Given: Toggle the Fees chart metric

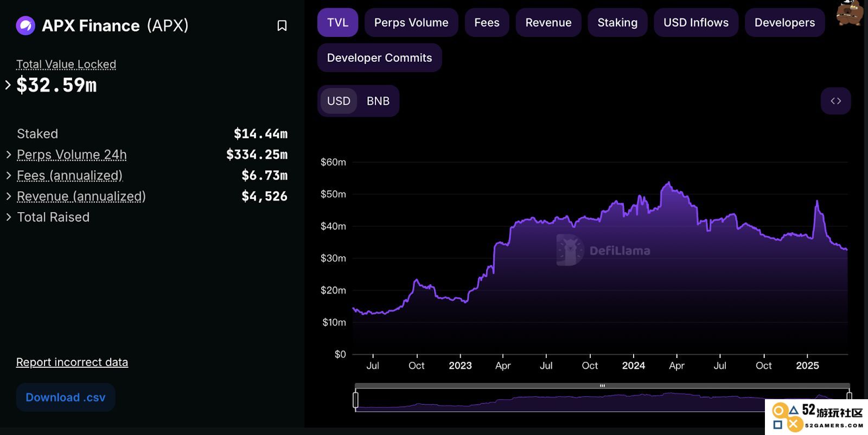Looking at the screenshot, I should point(487,23).
